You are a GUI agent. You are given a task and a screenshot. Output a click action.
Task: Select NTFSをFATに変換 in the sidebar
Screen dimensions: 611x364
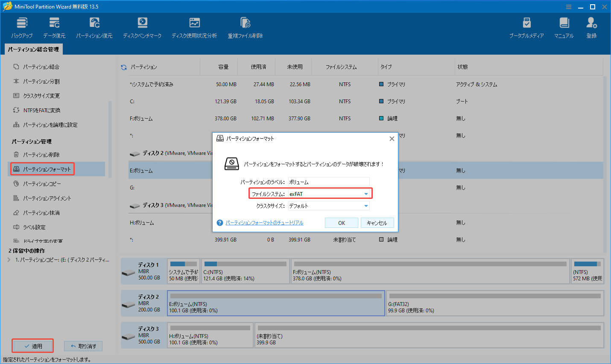point(43,110)
